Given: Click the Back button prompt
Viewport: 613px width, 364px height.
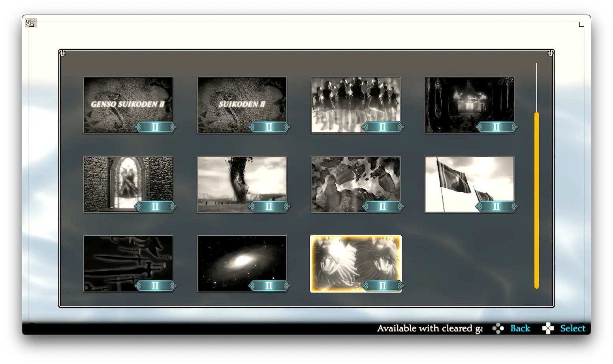Looking at the screenshot, I should (520, 328).
